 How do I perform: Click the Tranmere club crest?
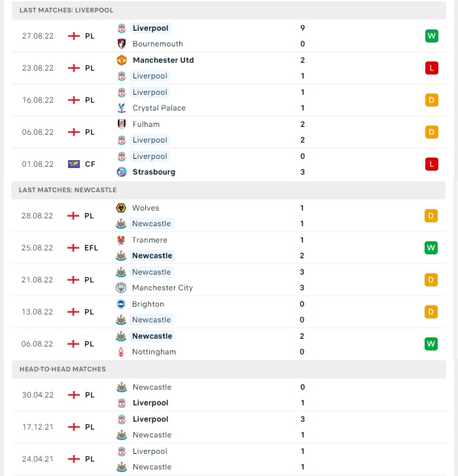click(x=121, y=240)
